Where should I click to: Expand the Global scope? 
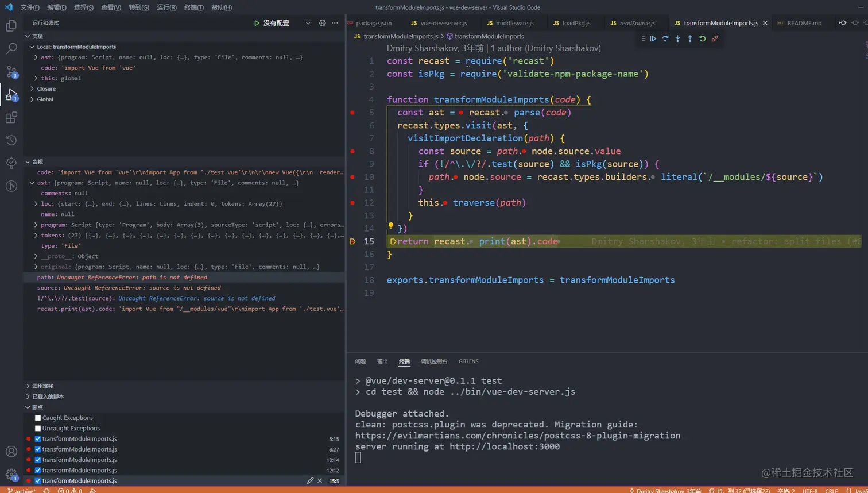point(32,99)
